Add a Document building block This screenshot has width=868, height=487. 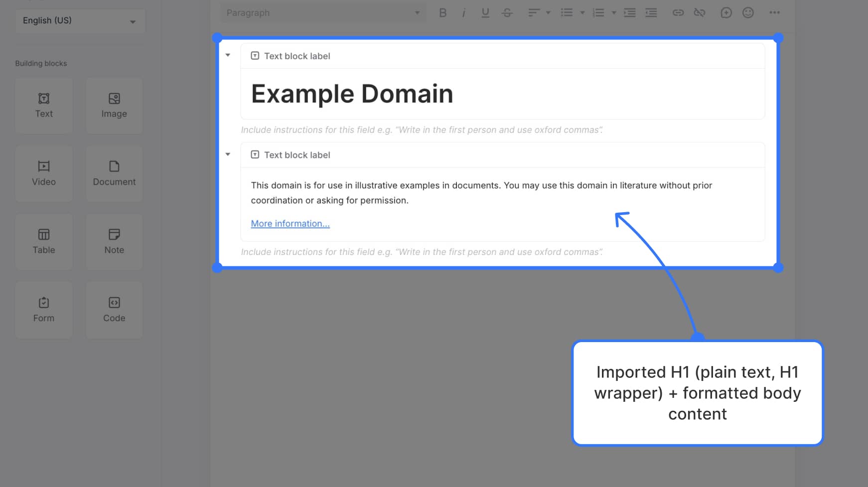(x=114, y=174)
